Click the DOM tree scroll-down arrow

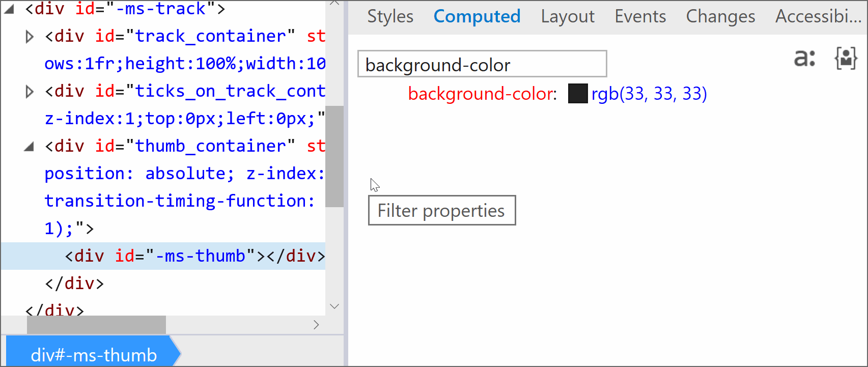334,306
